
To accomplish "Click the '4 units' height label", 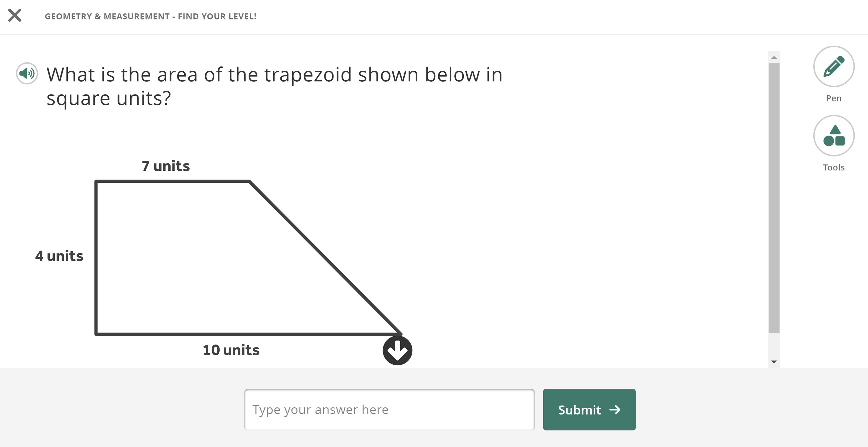I will pyautogui.click(x=59, y=256).
